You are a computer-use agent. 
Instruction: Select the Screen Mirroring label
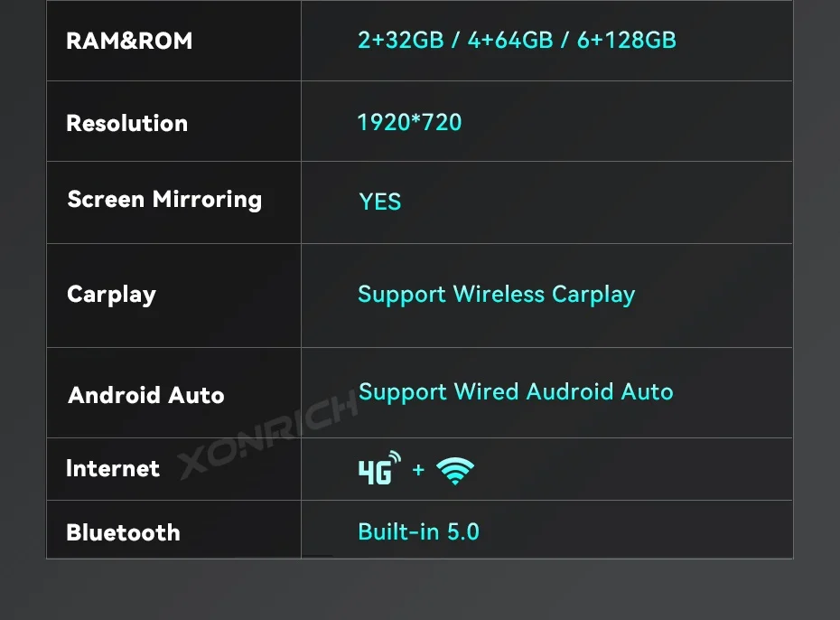coord(164,200)
